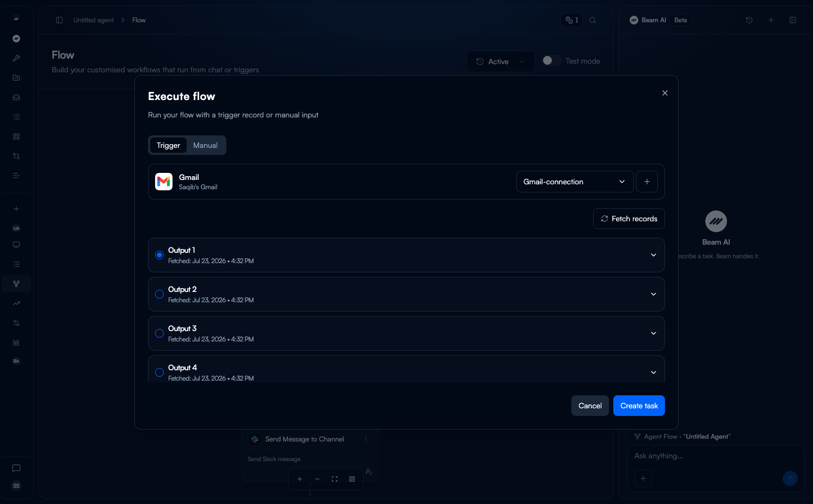Open the Beam AI chat icon in sidebar

tap(16, 39)
